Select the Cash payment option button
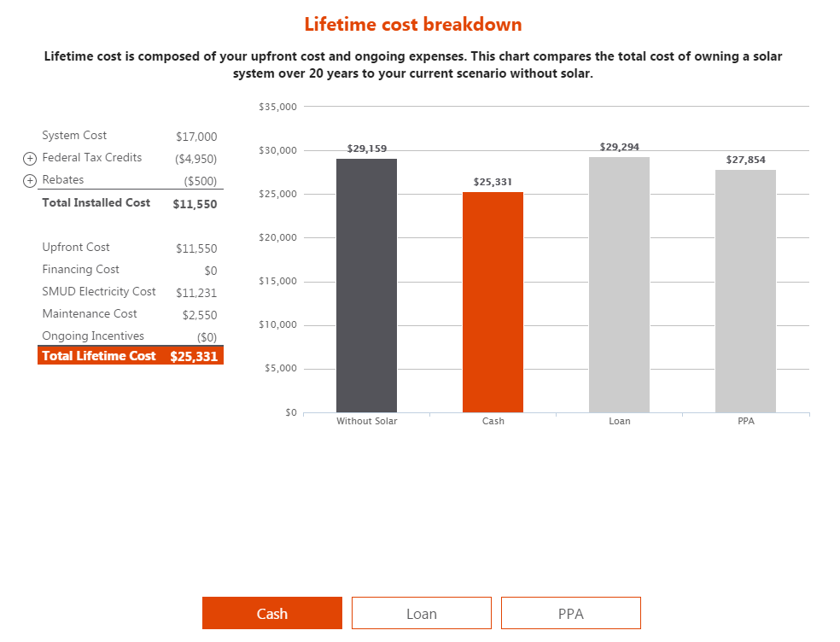840x642 pixels. tap(271, 613)
